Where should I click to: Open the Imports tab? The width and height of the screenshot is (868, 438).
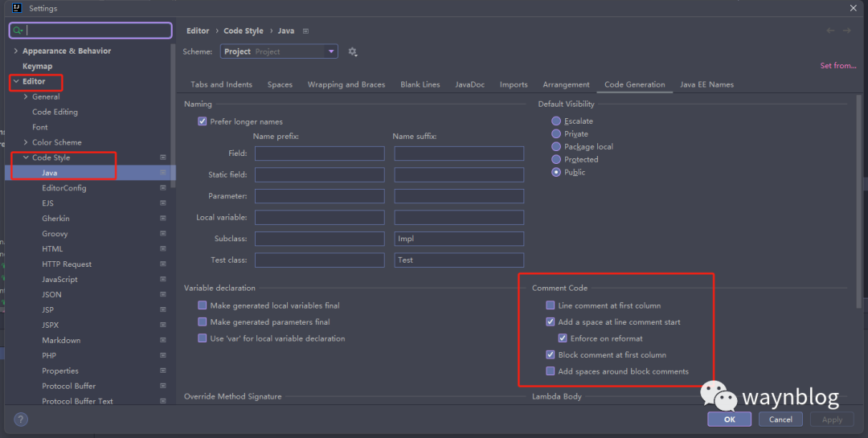tap(514, 84)
